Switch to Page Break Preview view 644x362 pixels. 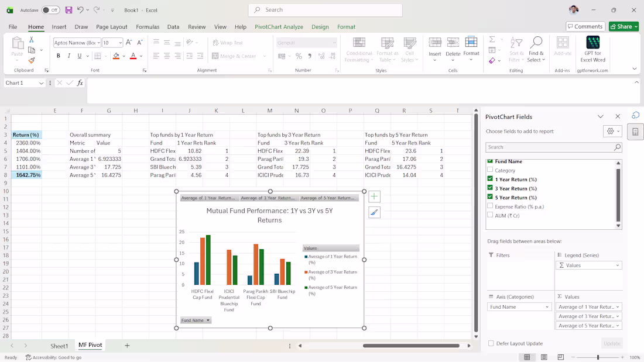(561, 357)
